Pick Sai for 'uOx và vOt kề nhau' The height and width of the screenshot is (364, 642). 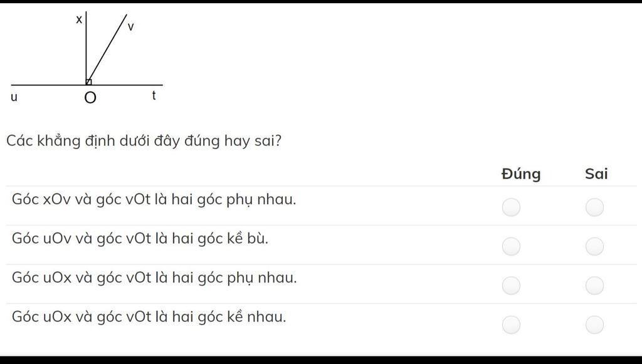point(594,325)
